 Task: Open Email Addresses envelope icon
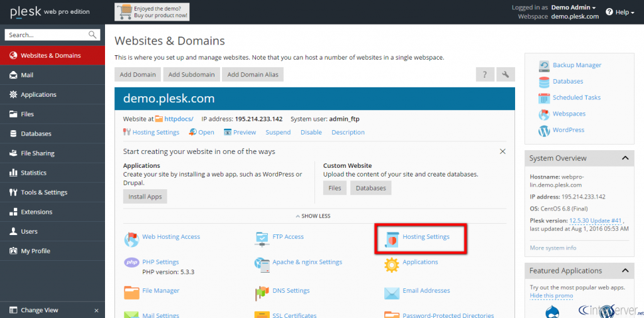392,293
